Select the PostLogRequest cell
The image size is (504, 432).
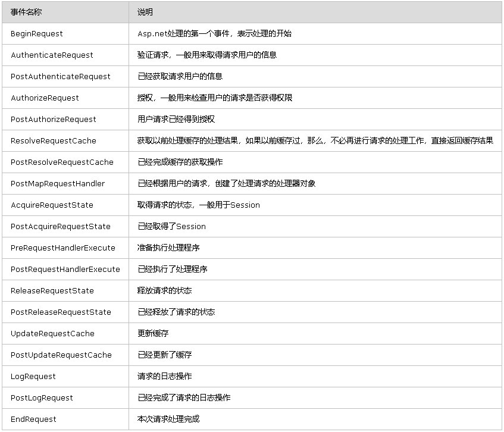[x=42, y=398]
